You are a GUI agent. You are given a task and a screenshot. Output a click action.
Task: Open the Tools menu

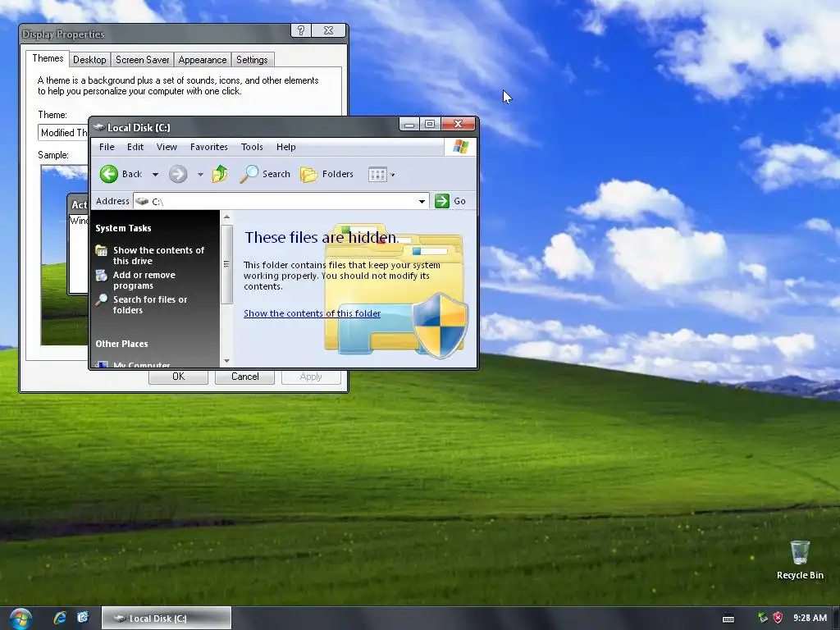(252, 147)
